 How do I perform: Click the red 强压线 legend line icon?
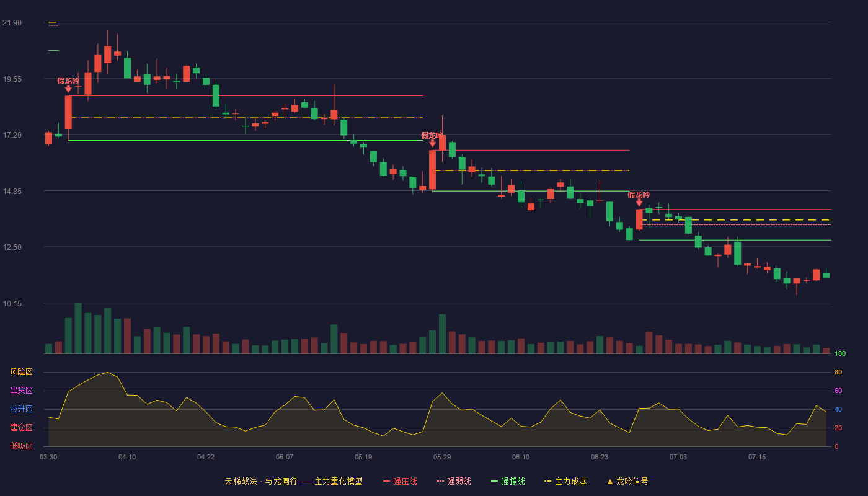[387, 482]
